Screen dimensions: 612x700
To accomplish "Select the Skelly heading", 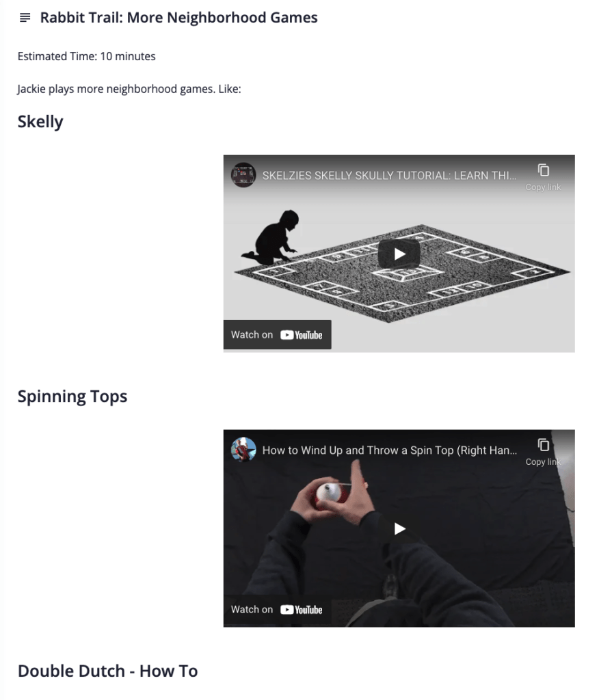I will tap(40, 122).
